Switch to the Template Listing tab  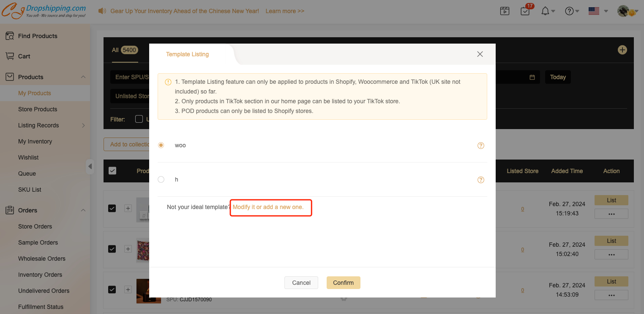[187, 54]
